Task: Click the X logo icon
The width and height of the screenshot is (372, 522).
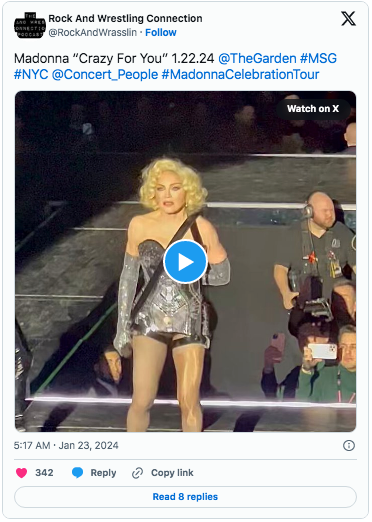Action: coord(348,18)
